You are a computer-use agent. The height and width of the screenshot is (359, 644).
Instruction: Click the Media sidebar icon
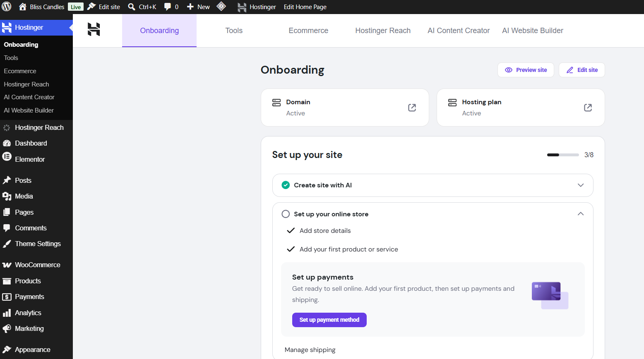7,196
